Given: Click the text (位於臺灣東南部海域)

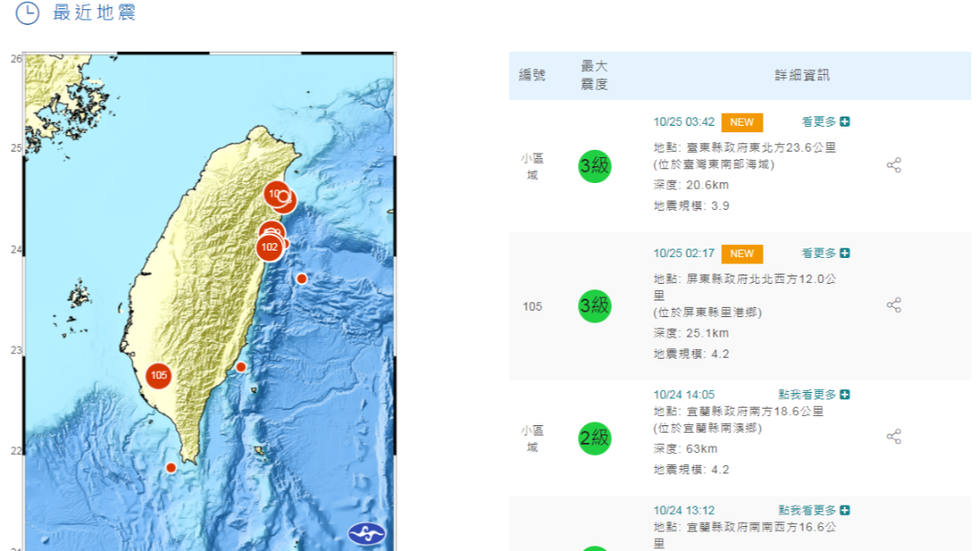Looking at the screenshot, I should 714,165.
